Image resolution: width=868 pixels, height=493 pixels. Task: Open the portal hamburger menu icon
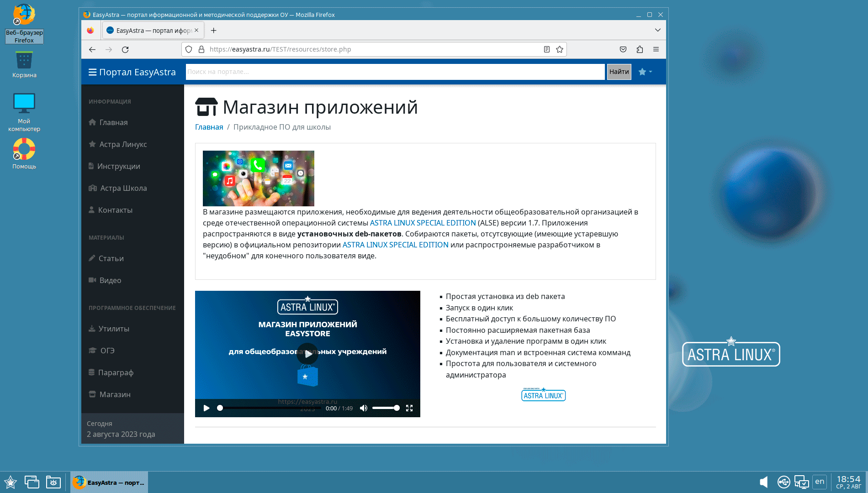(92, 72)
